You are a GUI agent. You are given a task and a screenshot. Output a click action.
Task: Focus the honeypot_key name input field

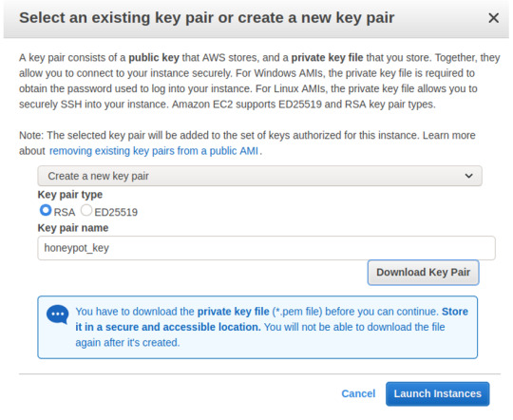266,248
